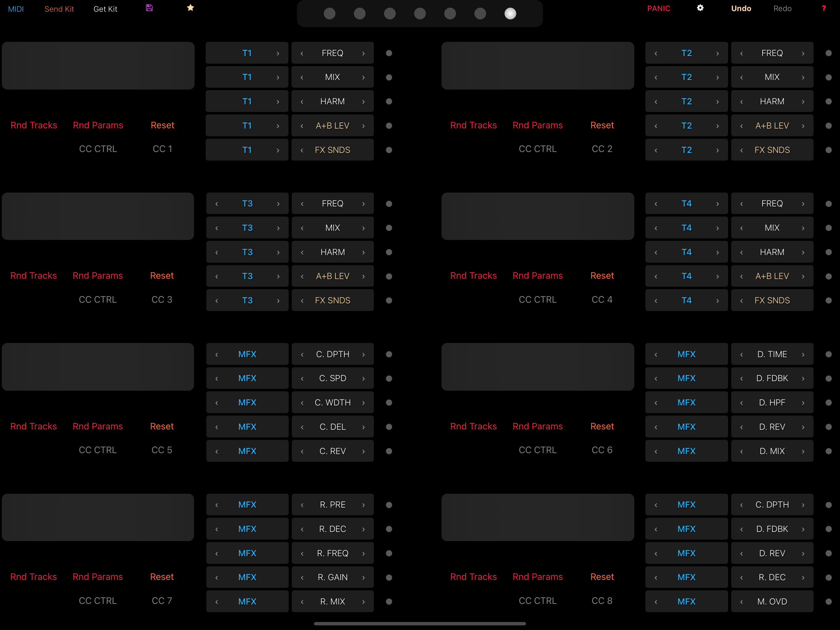
Task: Click Rnd Params in CC 2 group
Action: [538, 125]
